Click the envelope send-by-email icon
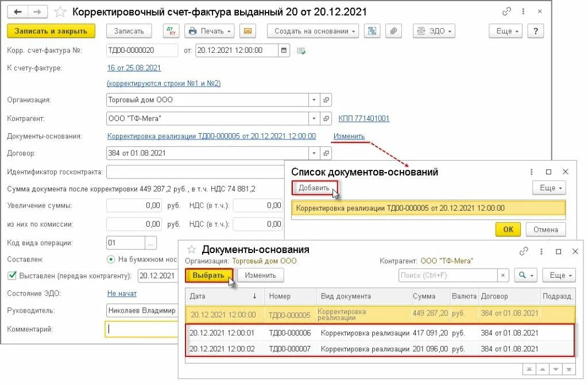Image resolution: width=588 pixels, height=385 pixels. [x=247, y=31]
